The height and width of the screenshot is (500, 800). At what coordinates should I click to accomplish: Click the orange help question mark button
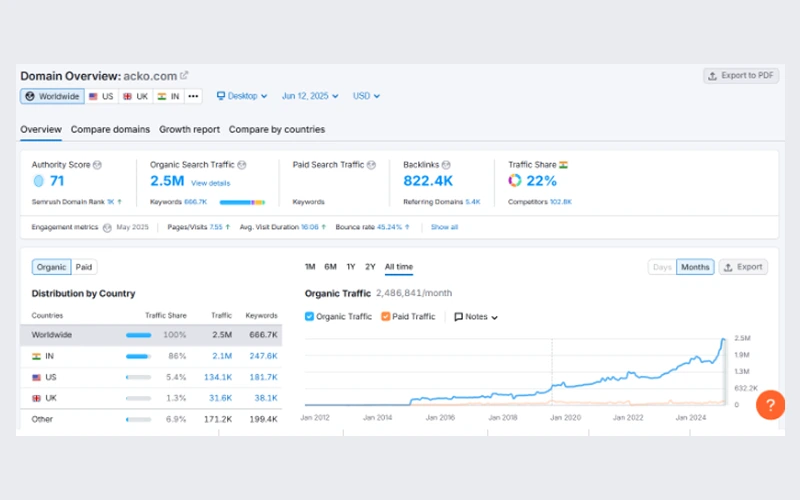(x=769, y=405)
